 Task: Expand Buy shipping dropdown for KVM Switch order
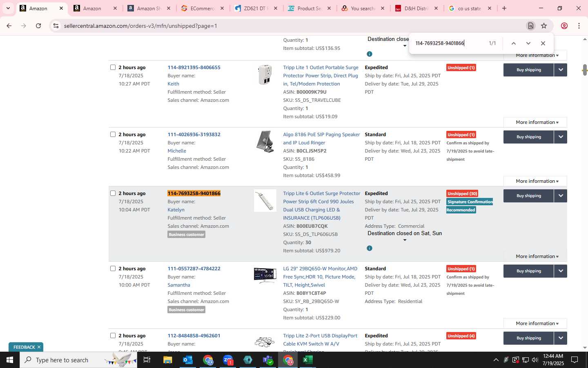[561, 338]
